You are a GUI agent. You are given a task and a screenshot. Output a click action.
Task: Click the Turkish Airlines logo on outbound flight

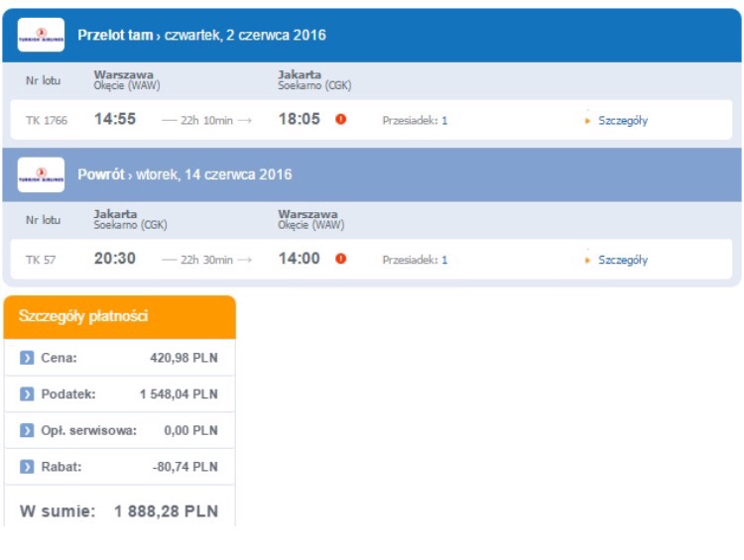pos(41,35)
